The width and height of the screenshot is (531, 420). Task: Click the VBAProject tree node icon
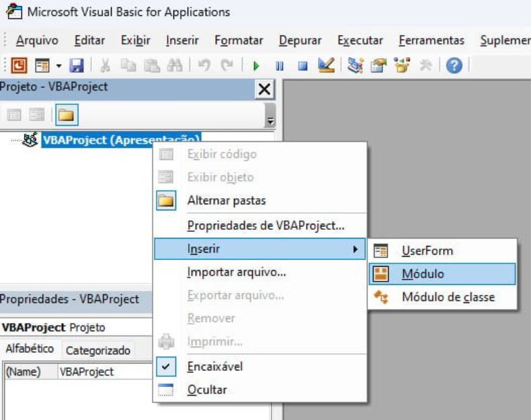pyautogui.click(x=30, y=140)
